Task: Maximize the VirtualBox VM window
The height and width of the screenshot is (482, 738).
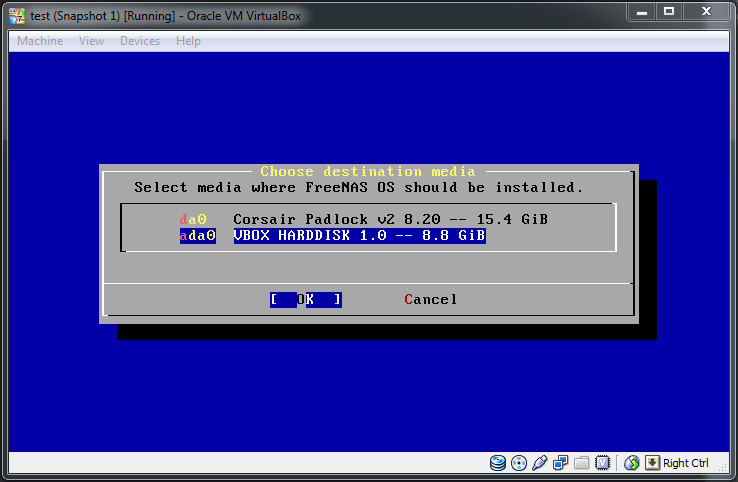Action: pos(669,11)
